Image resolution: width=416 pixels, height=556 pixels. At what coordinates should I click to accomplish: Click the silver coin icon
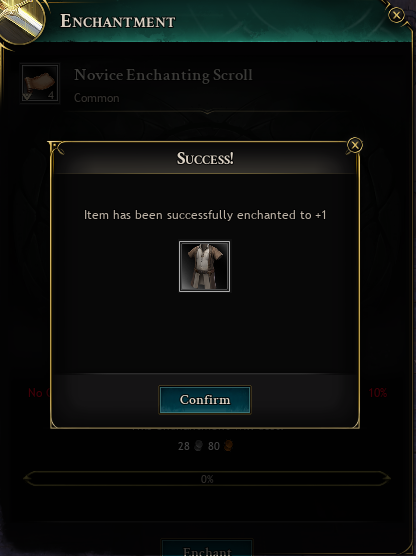199,446
